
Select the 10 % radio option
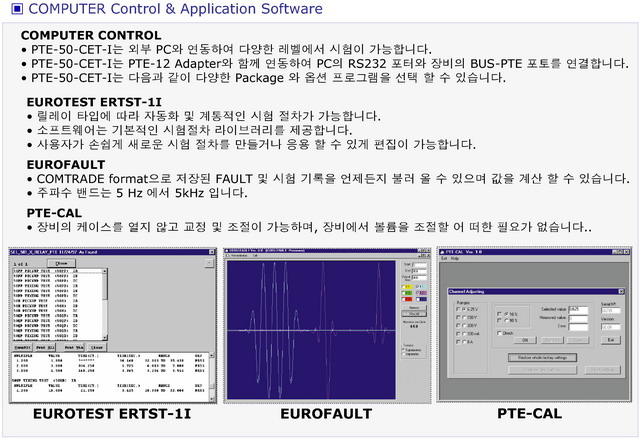point(506,314)
